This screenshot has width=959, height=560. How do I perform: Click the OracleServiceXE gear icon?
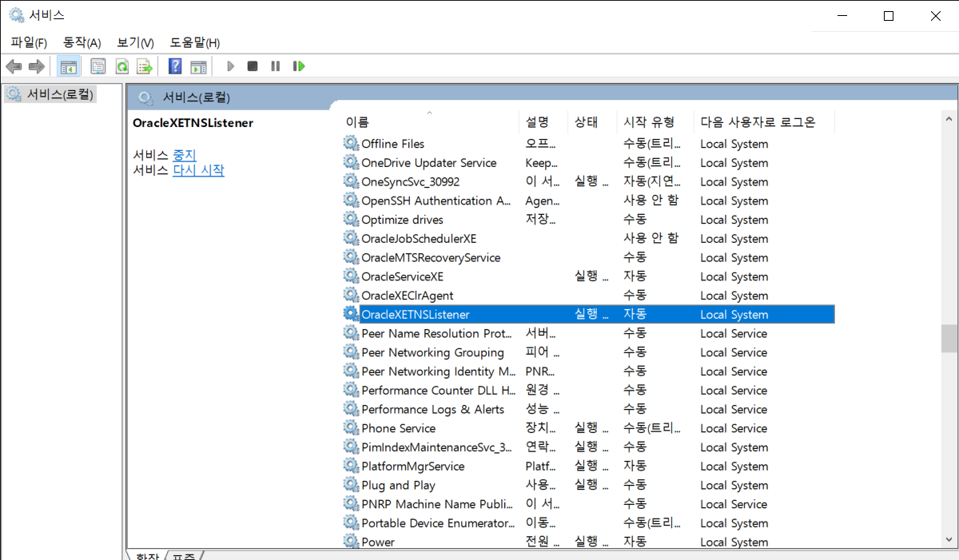click(x=351, y=276)
